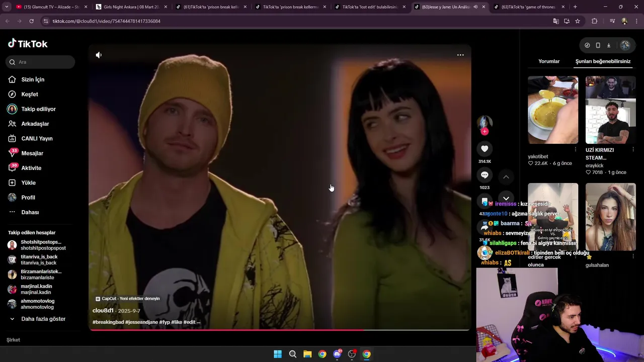Open Takip ediliyor page
The image size is (644, 362).
tap(32, 109)
